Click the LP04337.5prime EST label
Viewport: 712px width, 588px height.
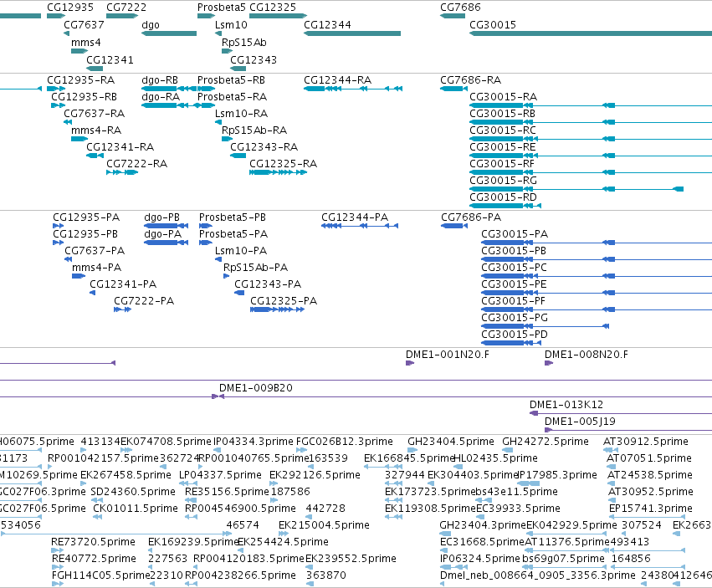point(220,475)
